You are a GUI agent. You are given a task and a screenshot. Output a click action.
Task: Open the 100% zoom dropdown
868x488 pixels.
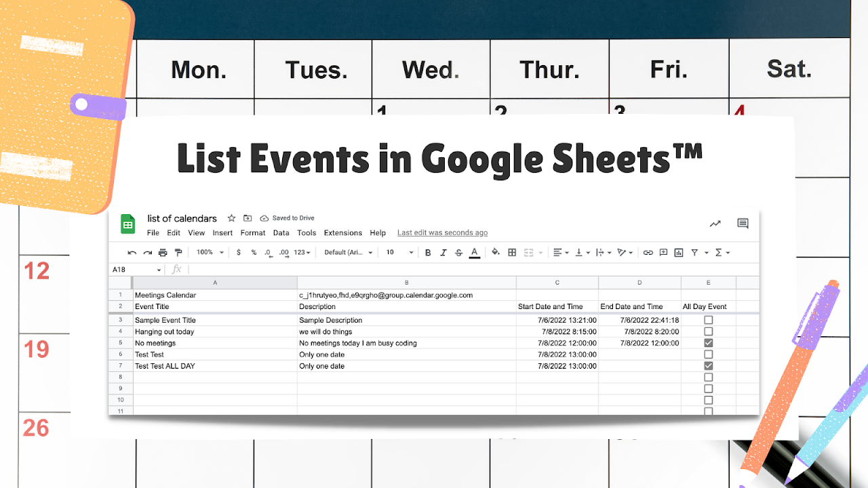210,253
